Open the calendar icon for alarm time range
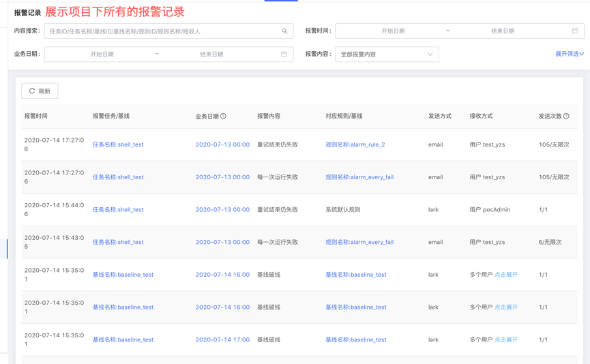The image size is (590, 364). point(575,31)
